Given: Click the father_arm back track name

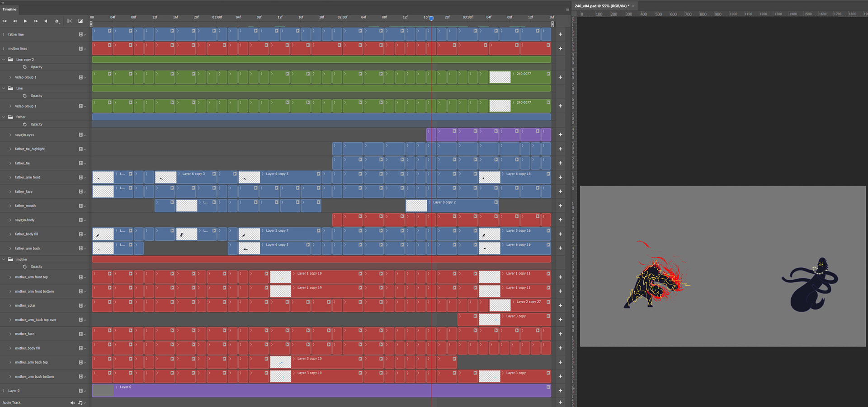Looking at the screenshot, I should click(28, 248).
